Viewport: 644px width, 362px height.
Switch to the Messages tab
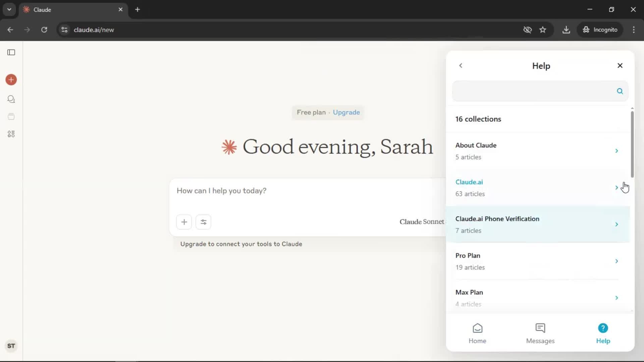[540, 334]
